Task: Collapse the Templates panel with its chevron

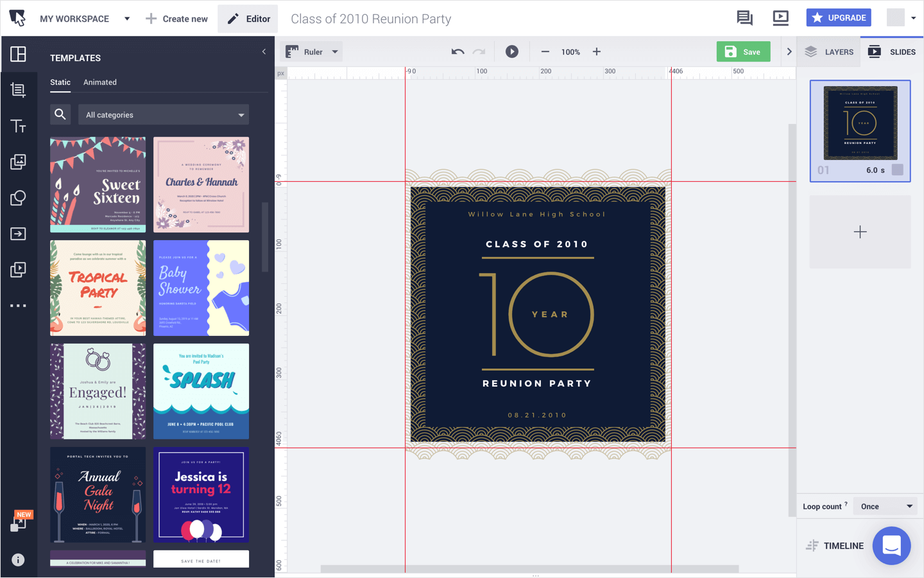Action: coord(264,51)
